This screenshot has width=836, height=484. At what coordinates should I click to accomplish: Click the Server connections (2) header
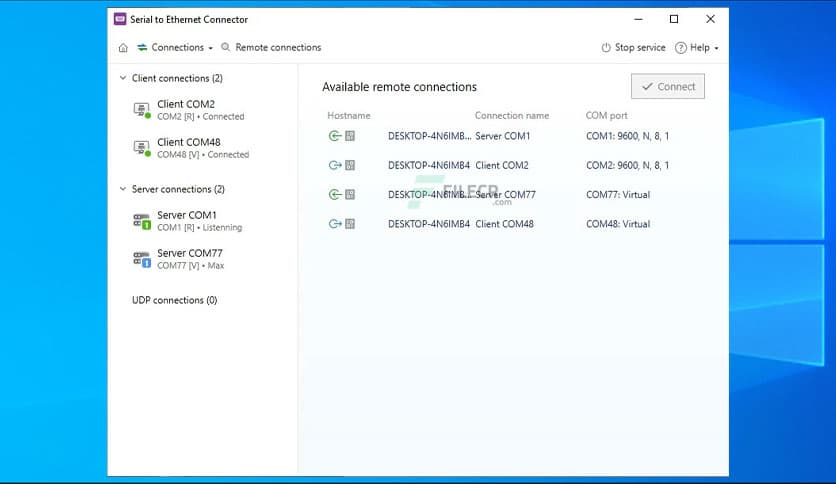[178, 189]
